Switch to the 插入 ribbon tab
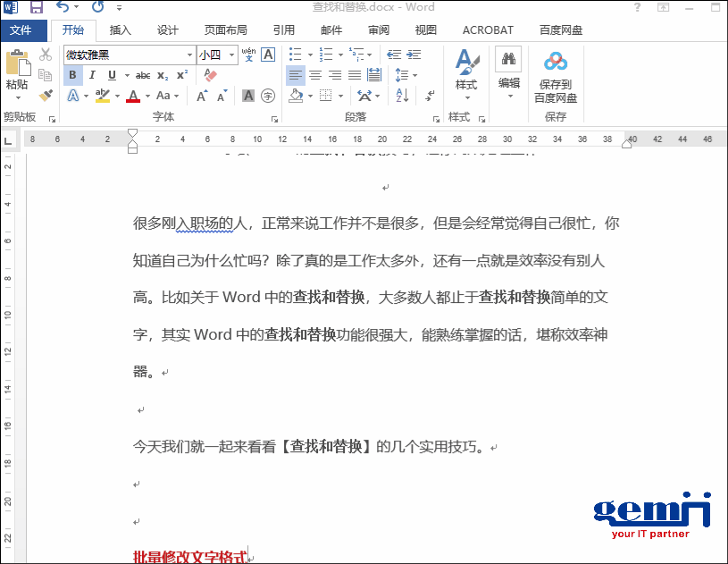 point(120,30)
